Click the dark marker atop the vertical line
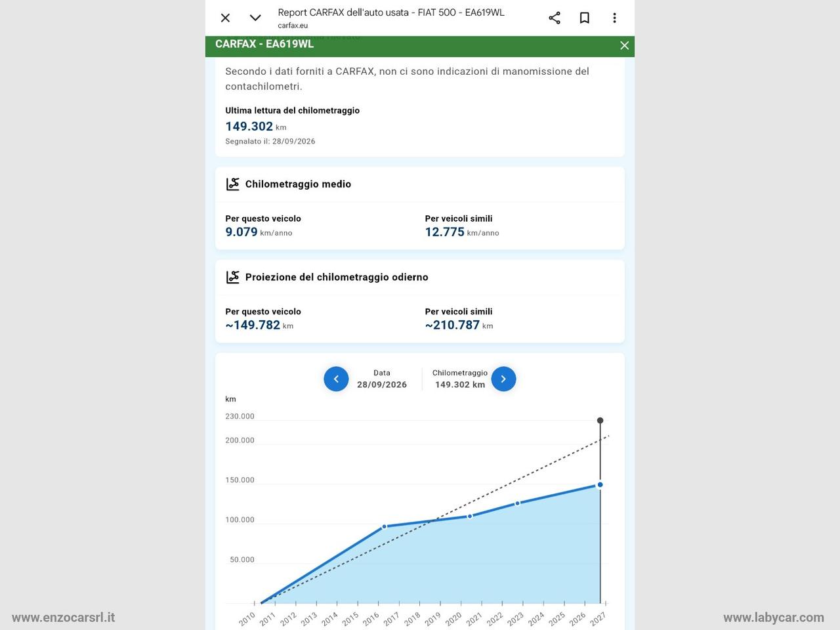This screenshot has width=840, height=630. point(600,420)
